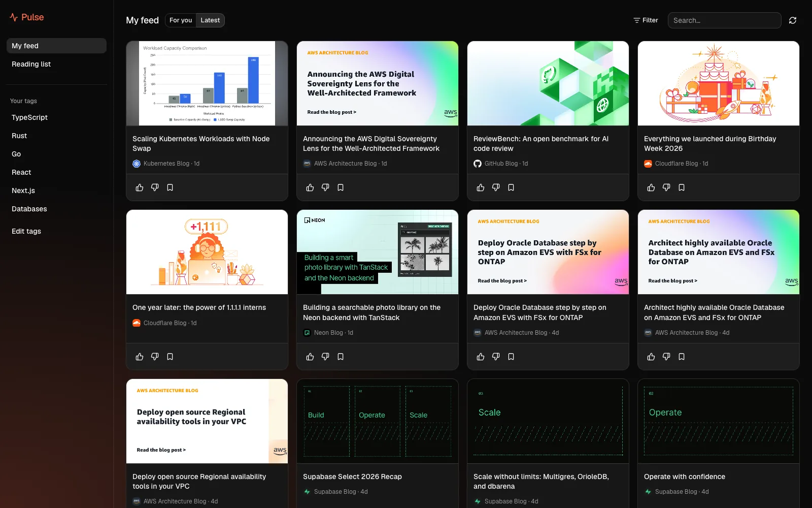Open the Supabase Select 2026 Recap thumbnail
Image resolution: width=812 pixels, height=508 pixels.
coord(378,421)
